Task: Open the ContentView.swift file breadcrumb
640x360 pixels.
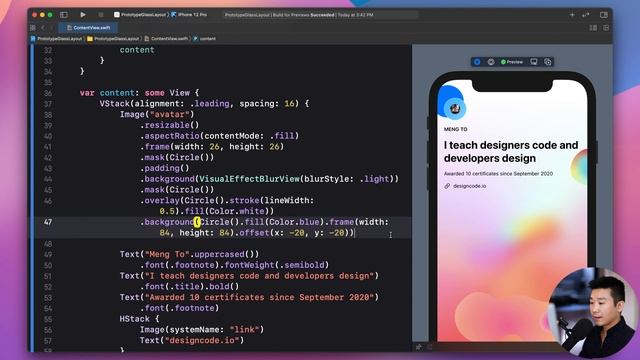Action: click(x=166, y=39)
